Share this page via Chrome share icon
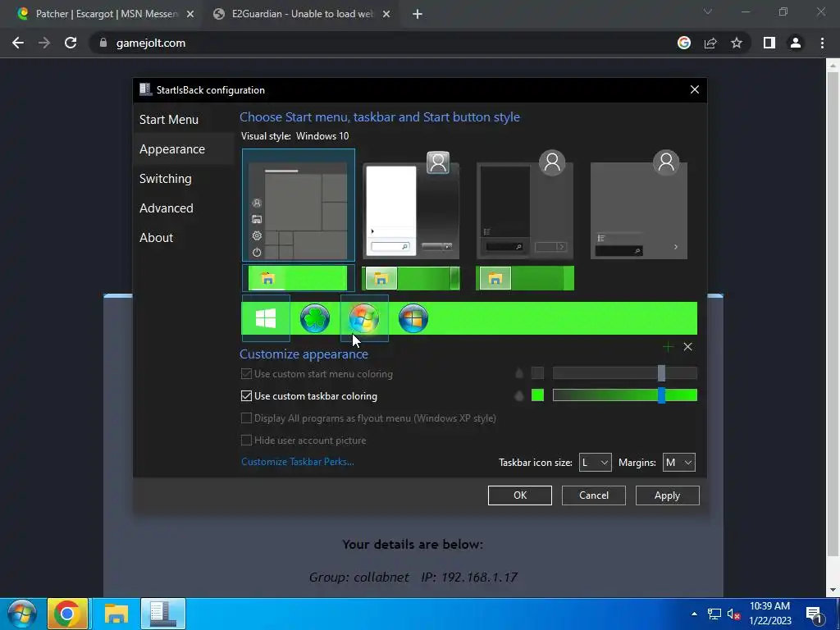The image size is (840, 630). (710, 43)
